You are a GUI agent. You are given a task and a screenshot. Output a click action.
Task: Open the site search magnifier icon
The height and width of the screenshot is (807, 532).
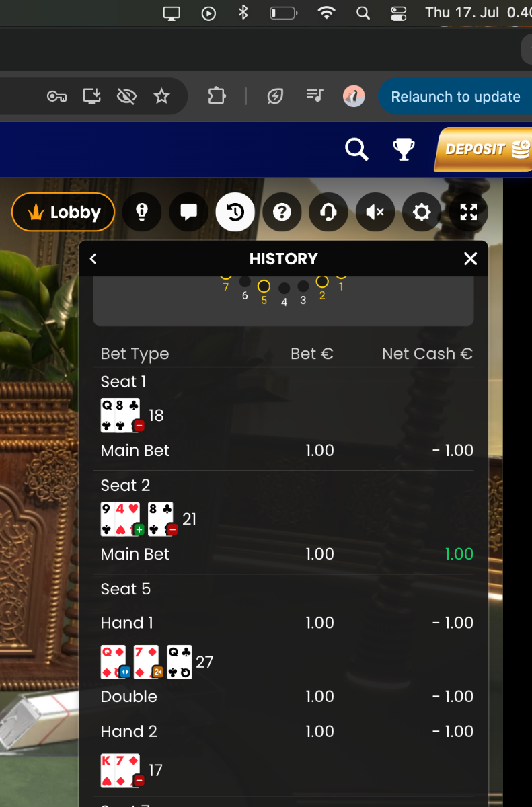pos(356,149)
